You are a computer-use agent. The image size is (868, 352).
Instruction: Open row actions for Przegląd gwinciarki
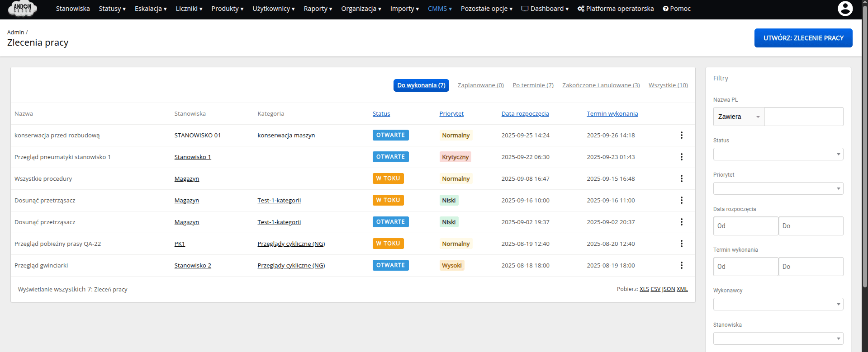click(x=681, y=265)
